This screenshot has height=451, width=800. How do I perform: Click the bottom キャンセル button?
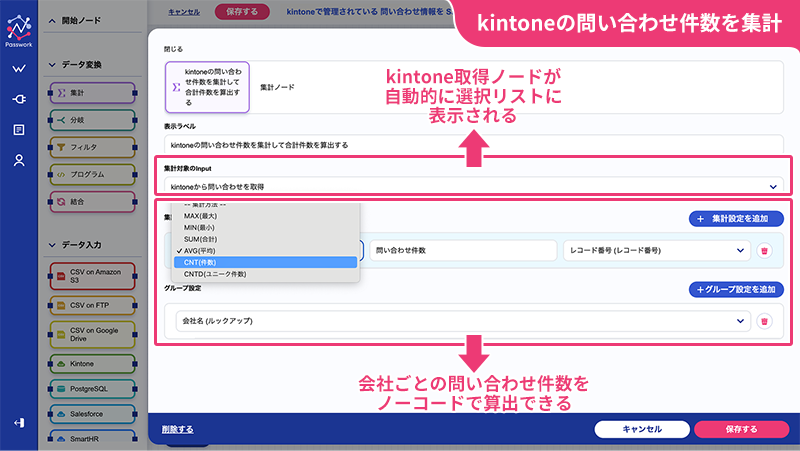[642, 429]
